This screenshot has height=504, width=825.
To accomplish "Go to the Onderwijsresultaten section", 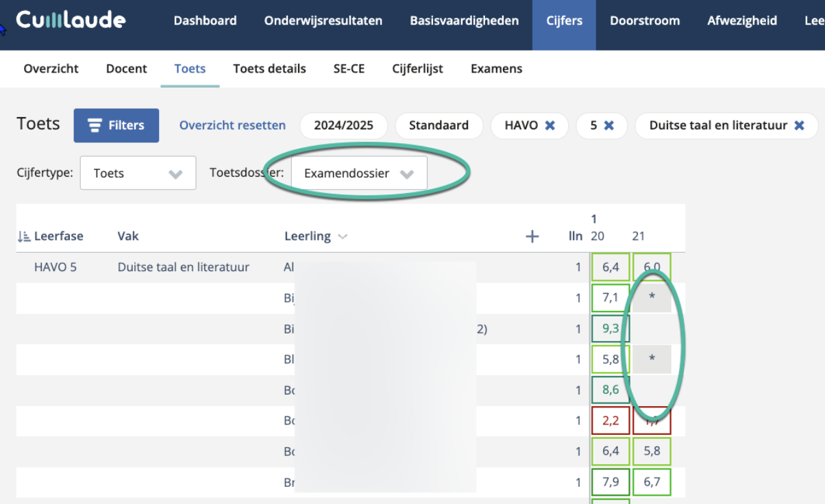I will tap(323, 21).
